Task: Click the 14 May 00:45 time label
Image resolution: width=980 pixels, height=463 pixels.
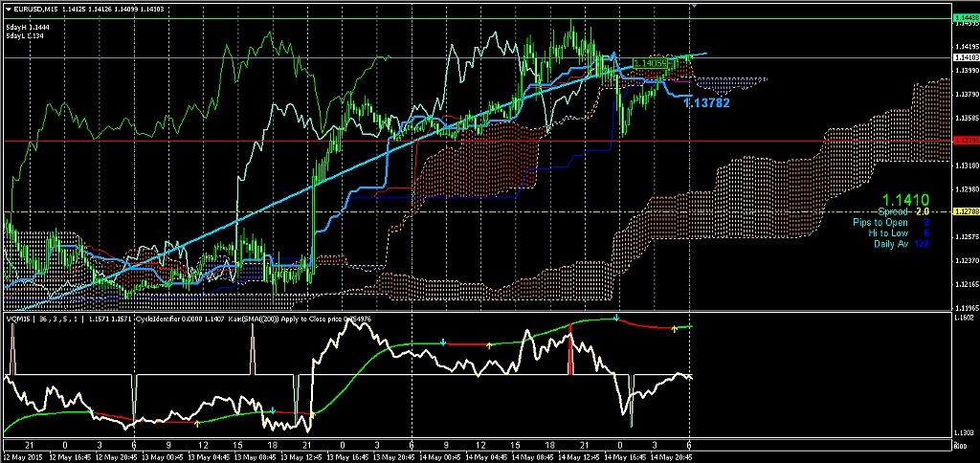Action: 440,456
